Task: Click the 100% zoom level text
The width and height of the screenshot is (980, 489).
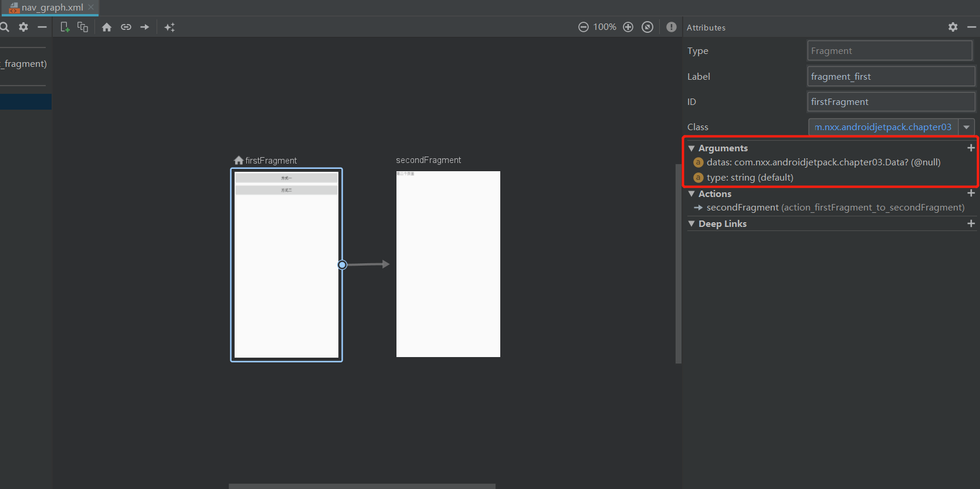Action: (605, 27)
